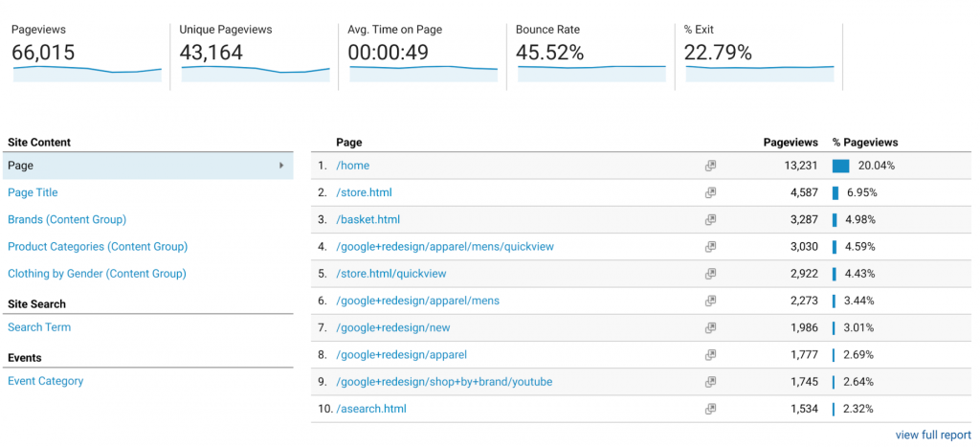The height and width of the screenshot is (447, 980).
Task: Select Page Title dimension
Action: 33,192
